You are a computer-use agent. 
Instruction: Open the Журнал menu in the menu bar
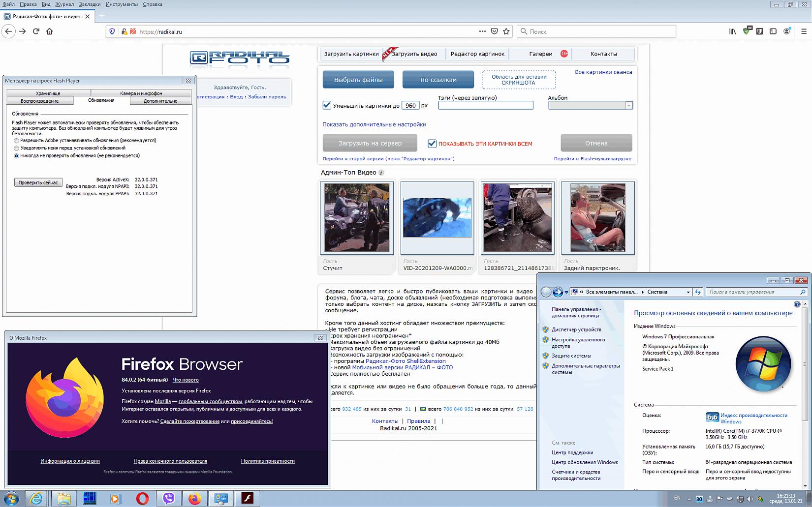click(x=64, y=4)
